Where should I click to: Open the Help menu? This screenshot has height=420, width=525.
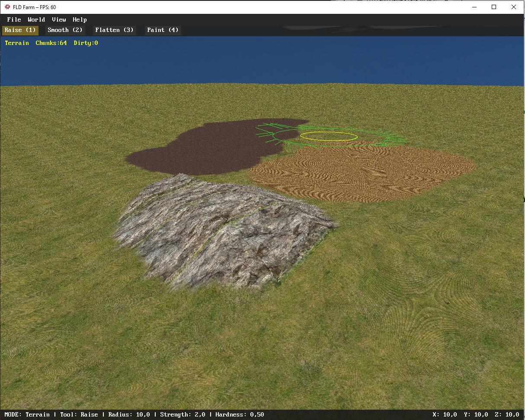[80, 19]
